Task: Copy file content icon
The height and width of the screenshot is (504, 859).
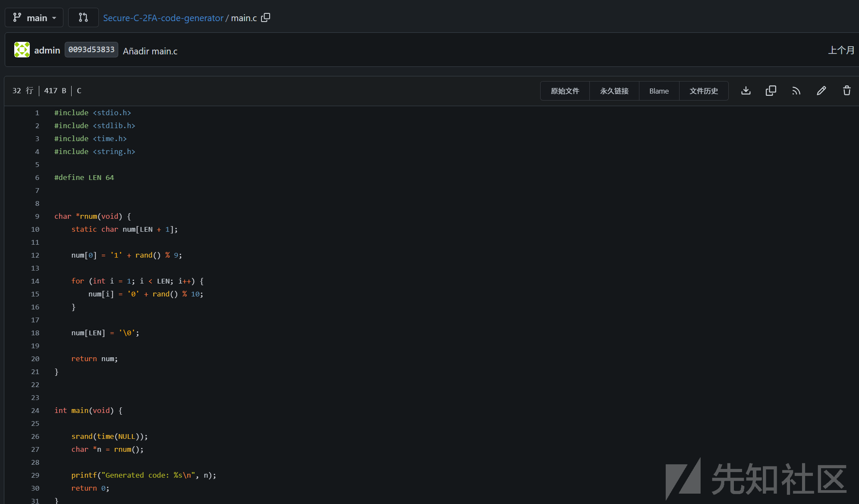Action: [771, 91]
